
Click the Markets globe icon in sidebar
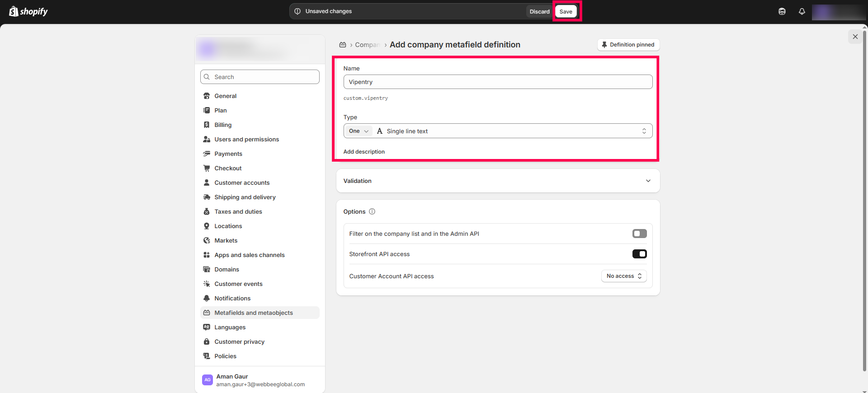(x=207, y=240)
